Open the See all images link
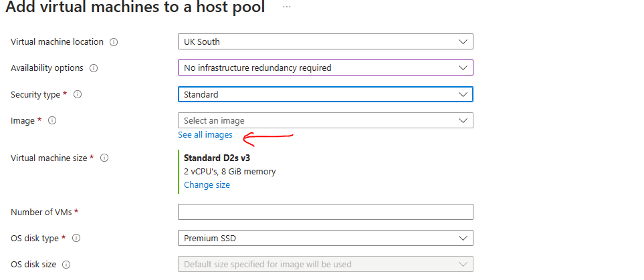This screenshot has width=644, height=280. point(205,135)
